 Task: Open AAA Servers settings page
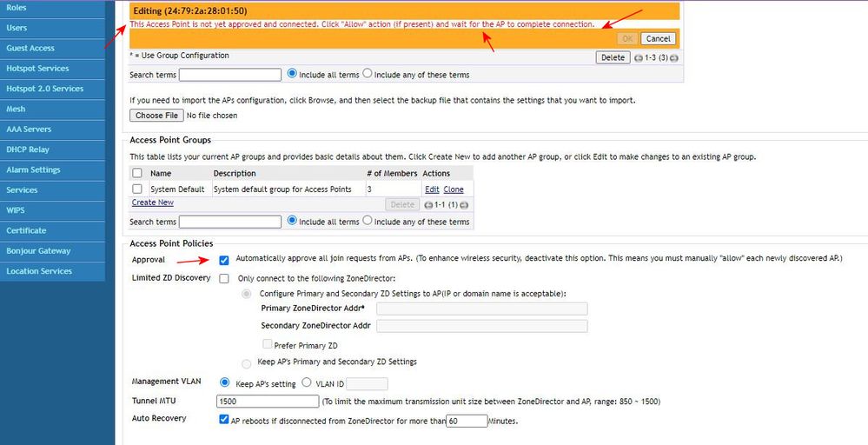pyautogui.click(x=29, y=130)
